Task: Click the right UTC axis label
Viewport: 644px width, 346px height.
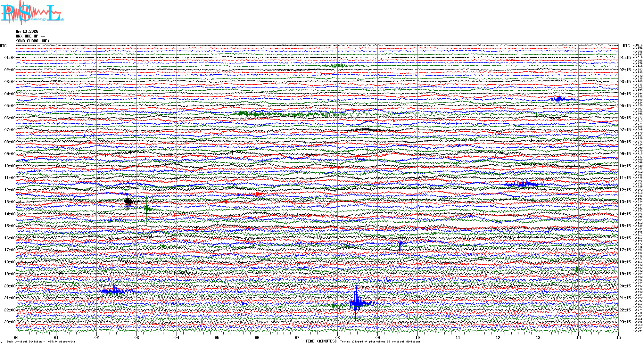Action: click(x=626, y=46)
